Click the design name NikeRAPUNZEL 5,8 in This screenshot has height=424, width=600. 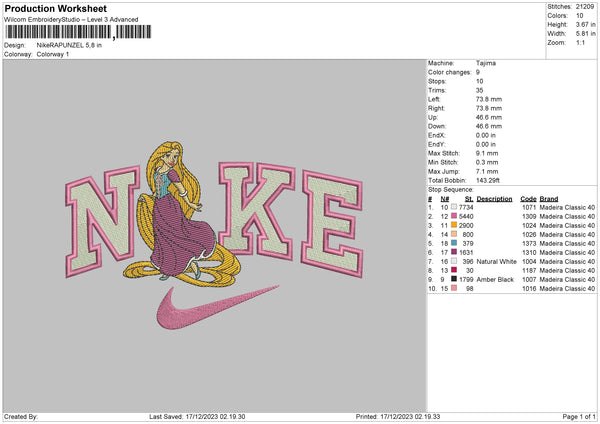click(x=69, y=45)
